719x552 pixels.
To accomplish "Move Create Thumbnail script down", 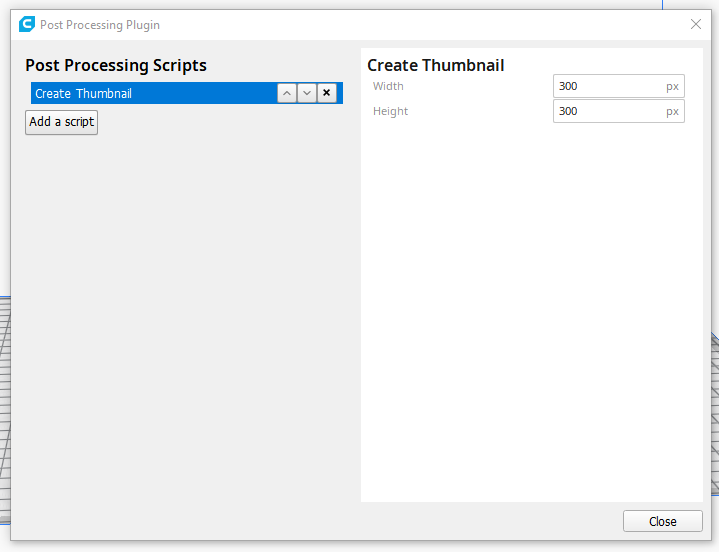I will (x=307, y=93).
